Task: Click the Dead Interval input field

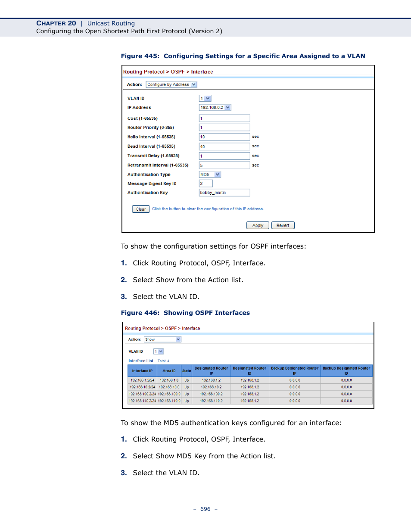Action: click(224, 146)
